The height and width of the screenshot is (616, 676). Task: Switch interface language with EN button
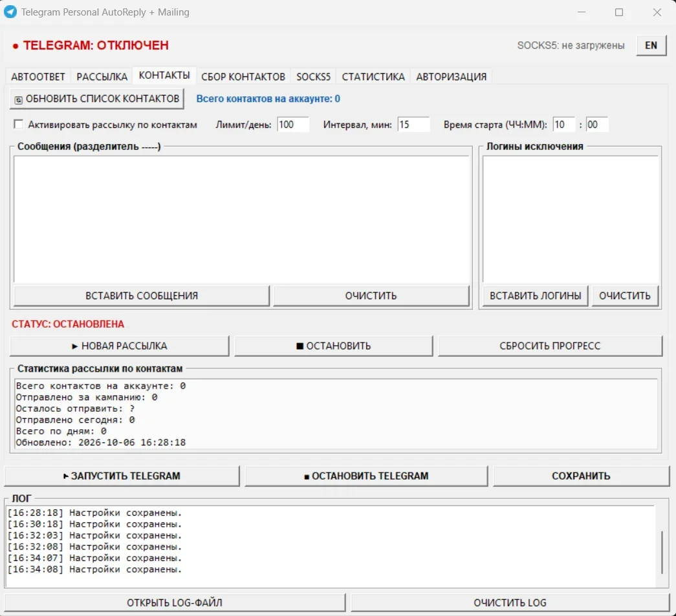tap(651, 45)
